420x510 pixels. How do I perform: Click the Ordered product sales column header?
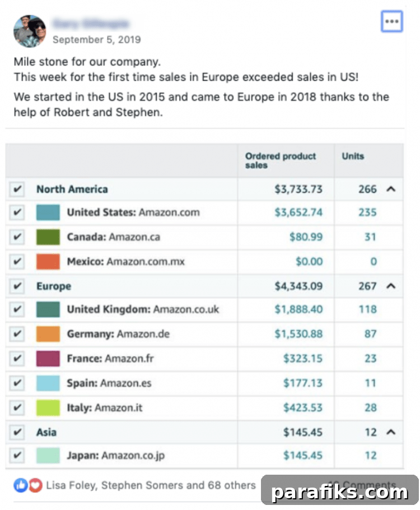click(281, 161)
